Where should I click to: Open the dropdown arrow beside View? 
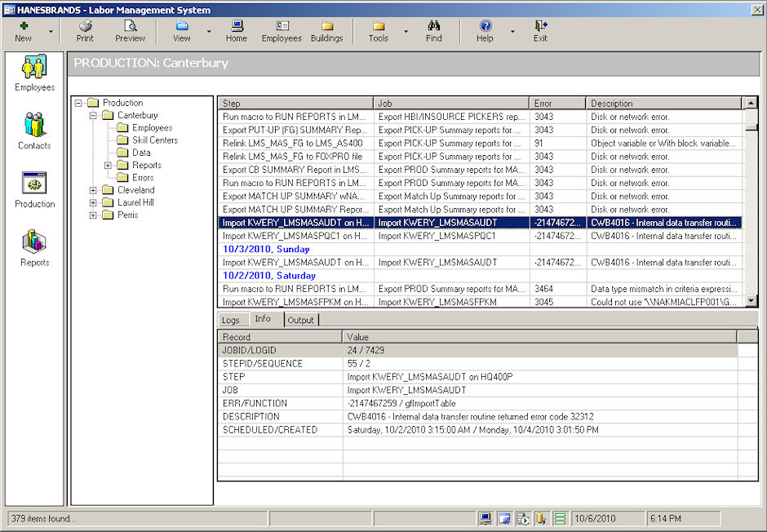209,31
